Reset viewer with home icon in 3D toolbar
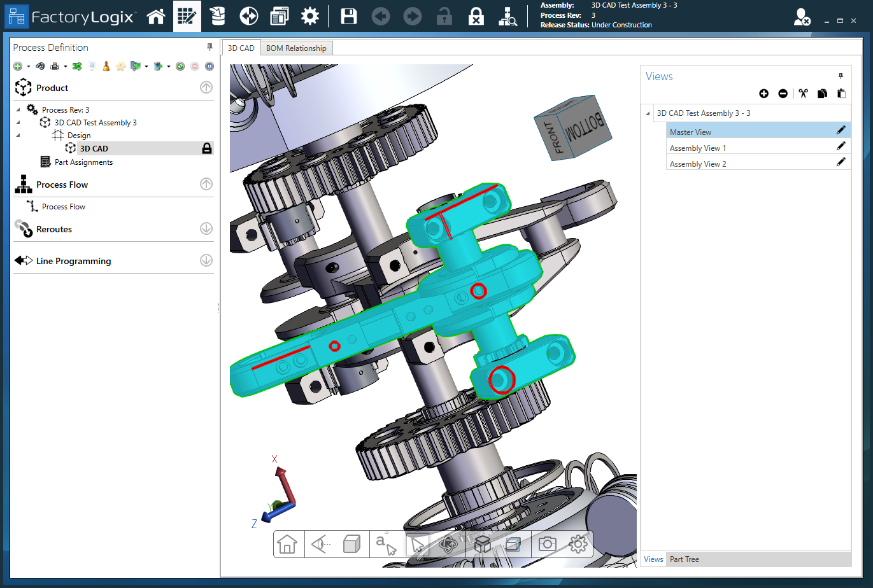The height and width of the screenshot is (588, 873). point(287,544)
